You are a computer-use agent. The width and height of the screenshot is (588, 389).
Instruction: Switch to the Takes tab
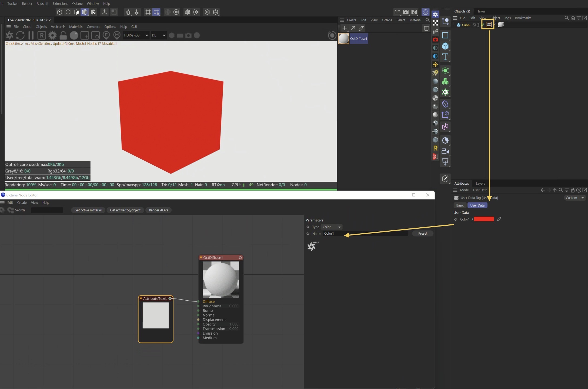[x=481, y=11]
